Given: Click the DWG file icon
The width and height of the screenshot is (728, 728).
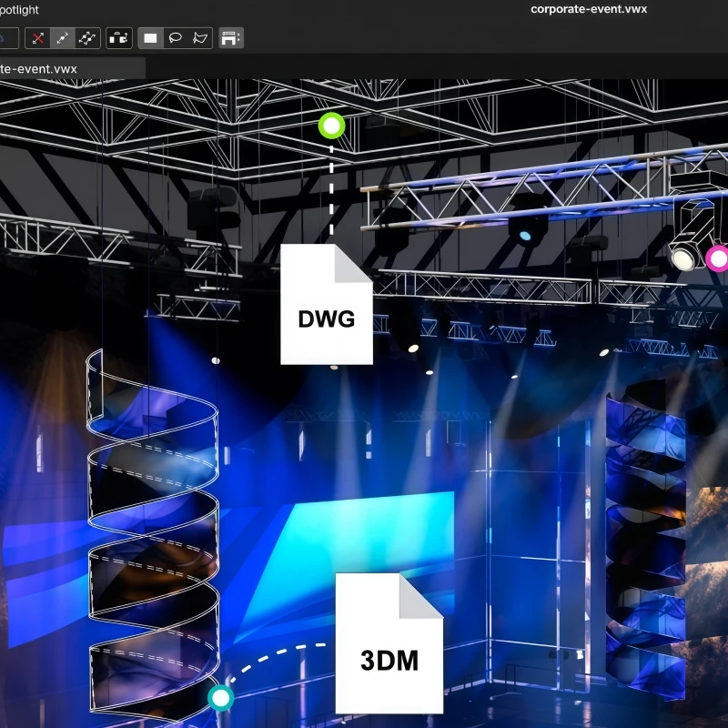Looking at the screenshot, I should (327, 304).
